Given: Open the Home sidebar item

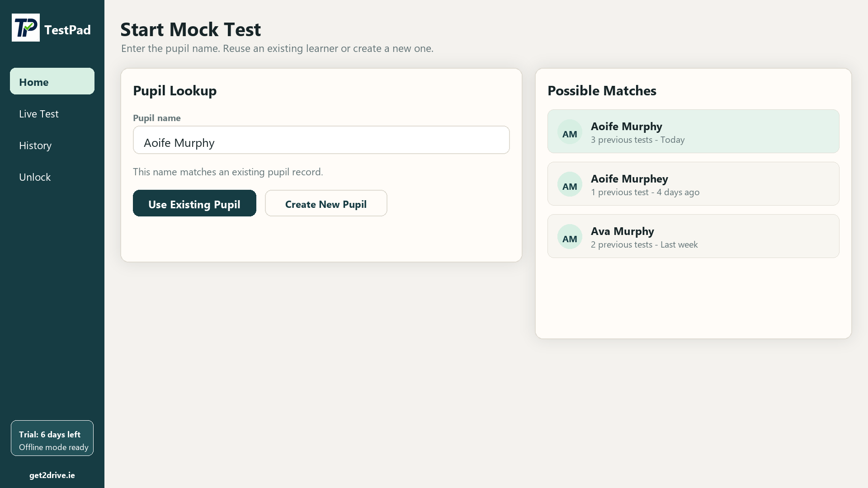Looking at the screenshot, I should tap(52, 81).
